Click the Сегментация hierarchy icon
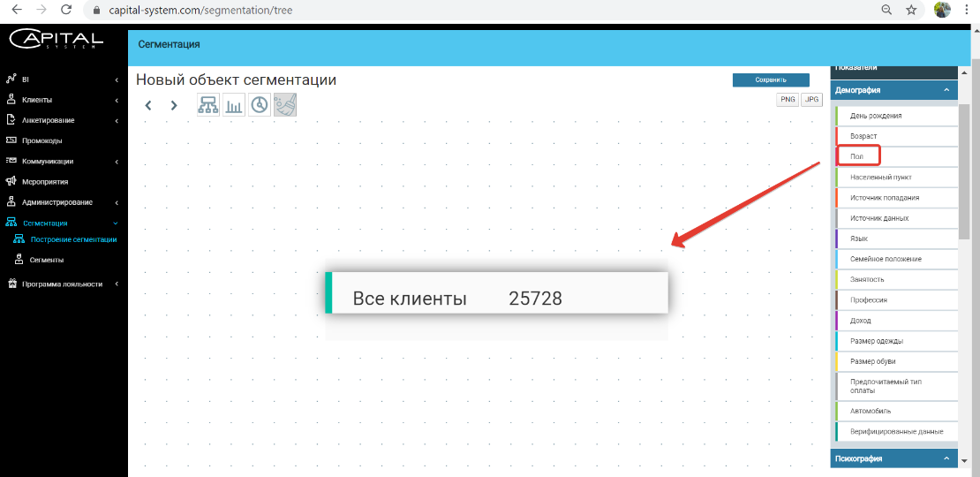Viewport: 980px width, 477px height. coord(11,223)
